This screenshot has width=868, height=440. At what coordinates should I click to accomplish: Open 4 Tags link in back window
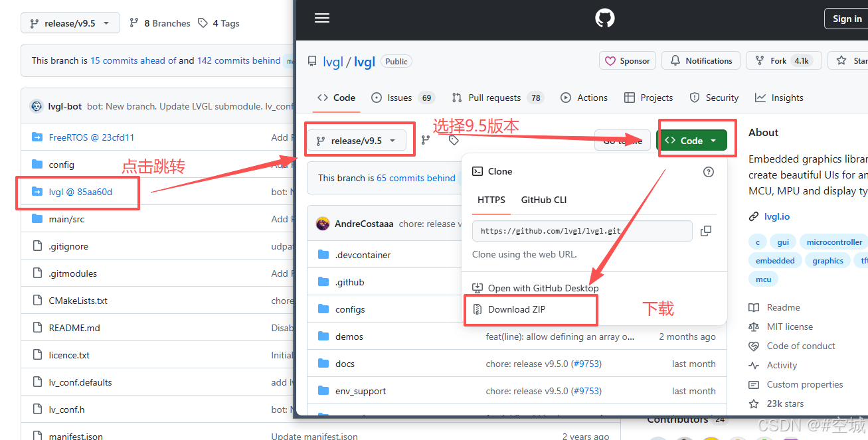[x=218, y=23]
